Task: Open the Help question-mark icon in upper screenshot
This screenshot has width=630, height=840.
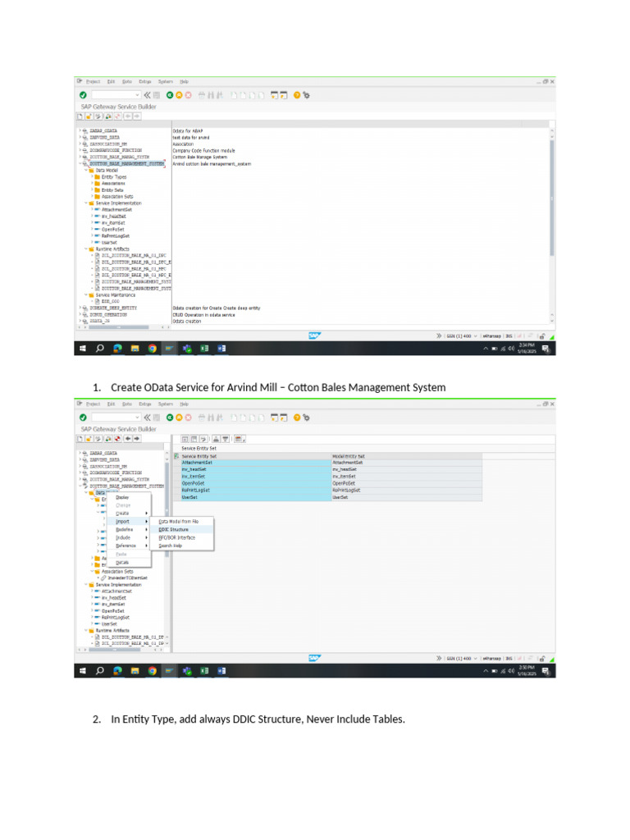Action: (297, 95)
